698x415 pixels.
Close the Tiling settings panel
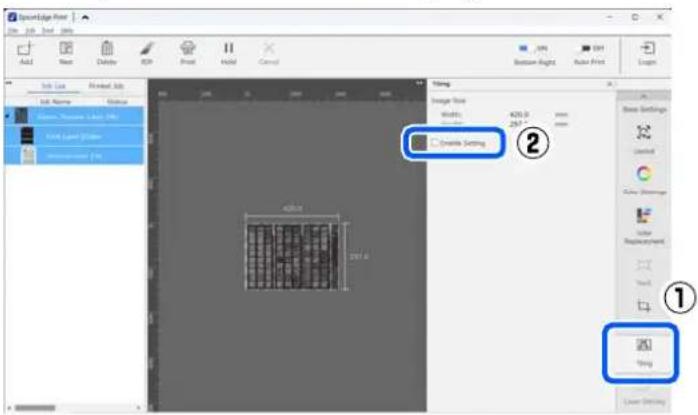[x=610, y=84]
